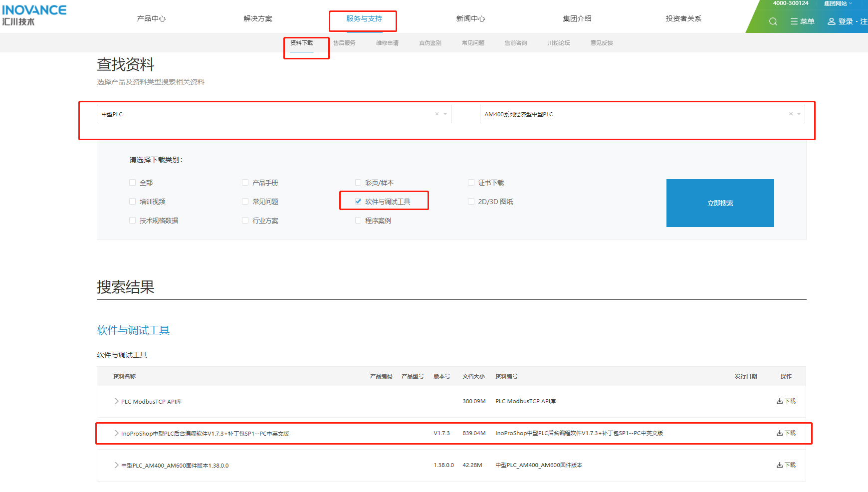868x492 pixels.
Task: Click the 版本号 column header
Action: [441, 376]
